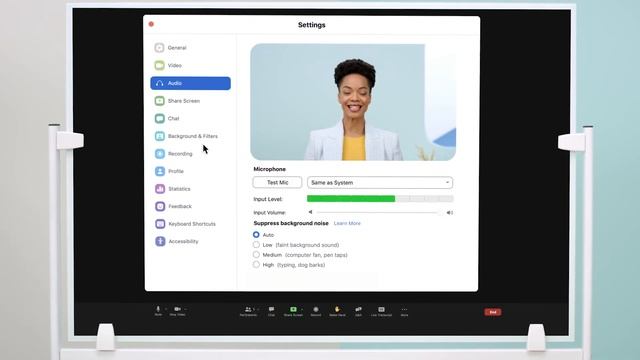Expand video options arrow beside Stop Video
Viewport: 640px width, 360px height.
[x=186, y=309]
